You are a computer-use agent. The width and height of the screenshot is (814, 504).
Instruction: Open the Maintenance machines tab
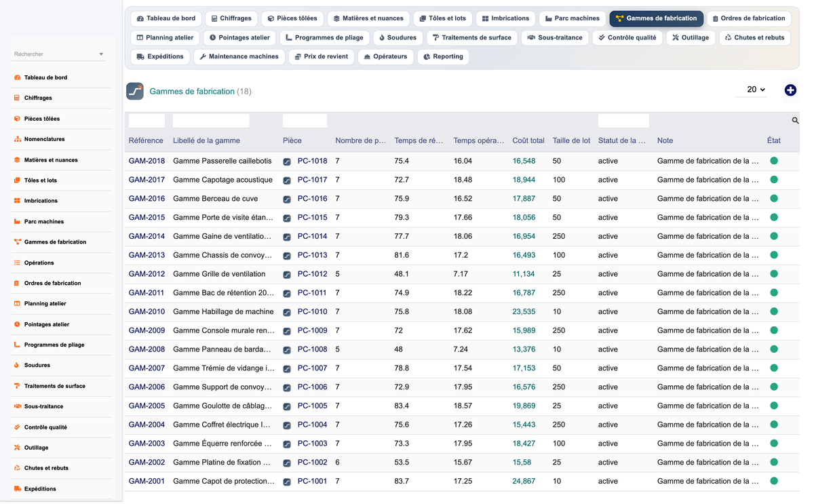click(239, 56)
